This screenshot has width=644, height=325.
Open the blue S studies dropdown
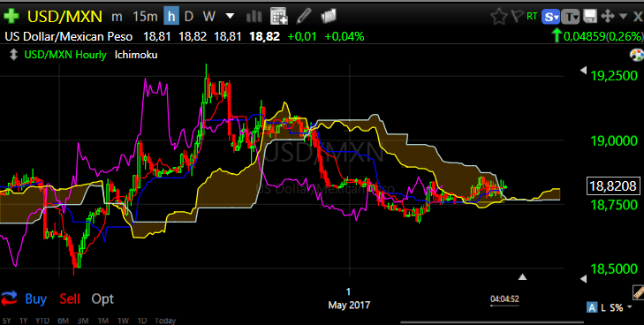coord(550,17)
